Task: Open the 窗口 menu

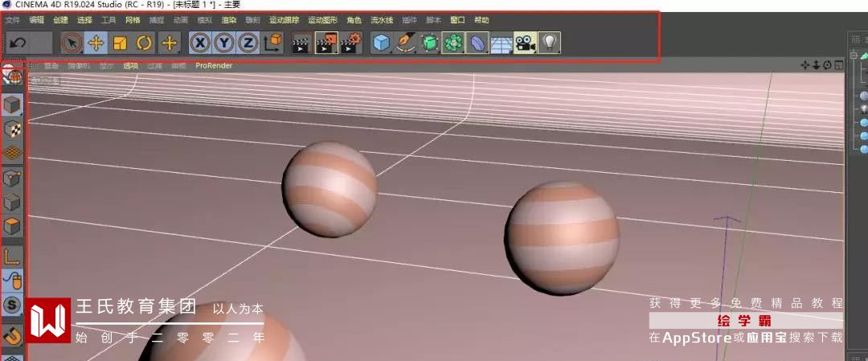Action: point(457,20)
